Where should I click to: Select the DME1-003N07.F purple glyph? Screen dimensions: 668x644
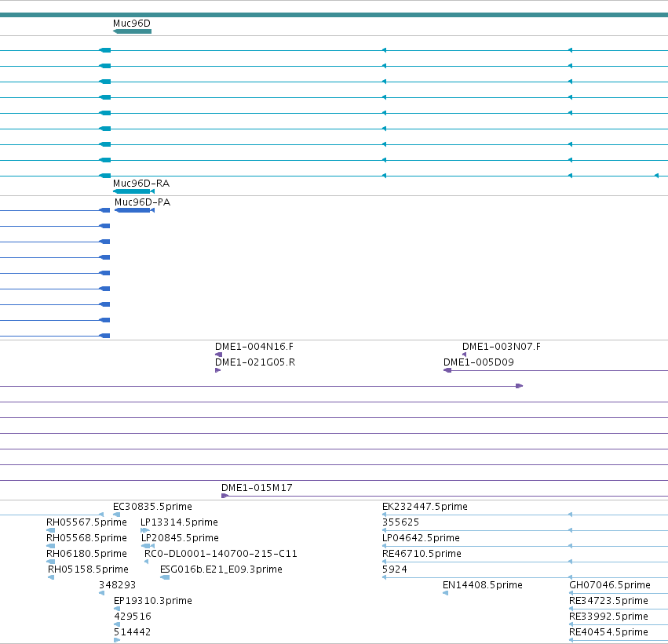coord(465,355)
